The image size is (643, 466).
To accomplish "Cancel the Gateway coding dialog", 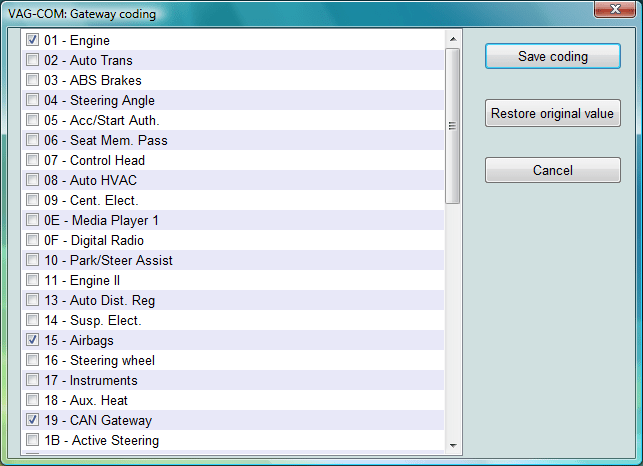I will 553,170.
